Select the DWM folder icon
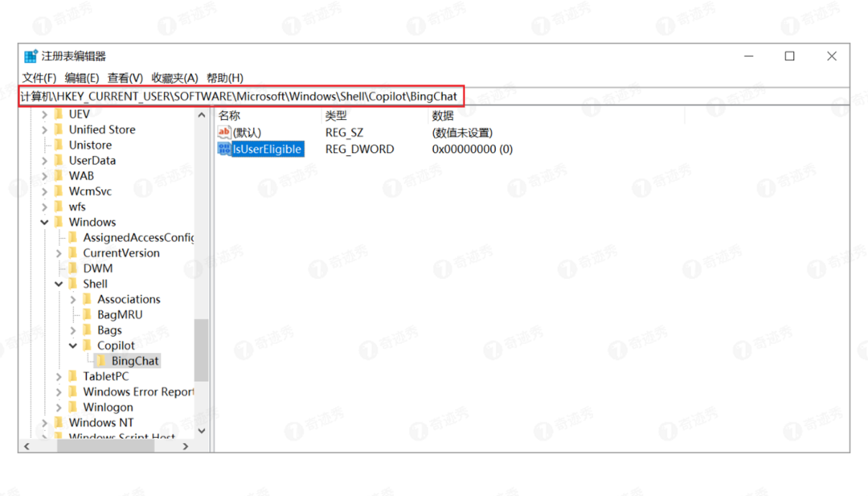868x496 pixels. coord(73,268)
